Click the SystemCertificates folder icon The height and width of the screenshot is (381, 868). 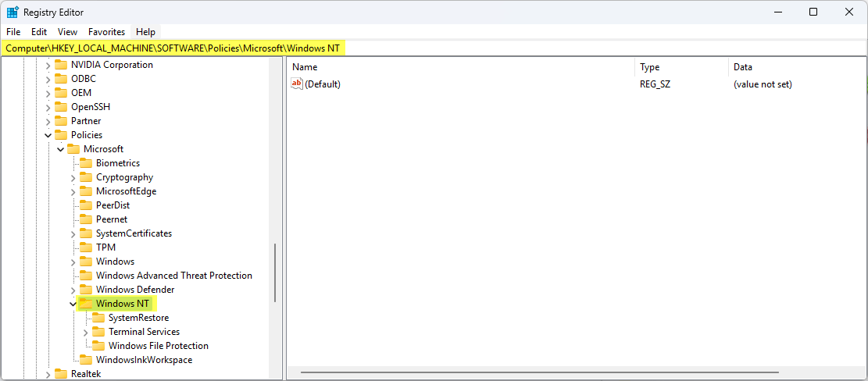(x=86, y=233)
